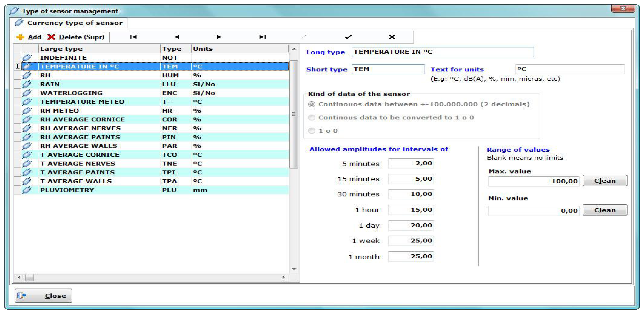Click the Add record plus icon
The width and height of the screenshot is (644, 314).
20,37
